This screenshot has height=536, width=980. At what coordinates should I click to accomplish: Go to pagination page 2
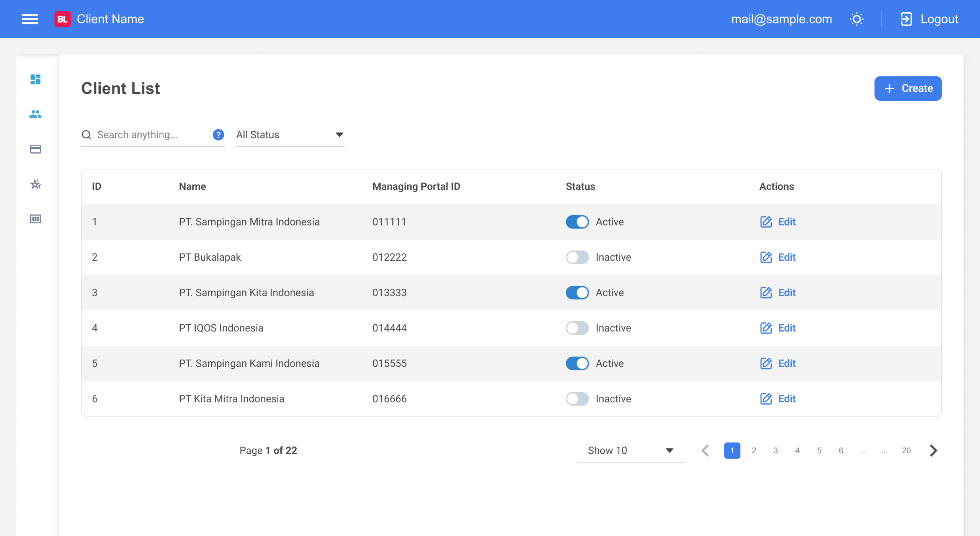(x=753, y=451)
